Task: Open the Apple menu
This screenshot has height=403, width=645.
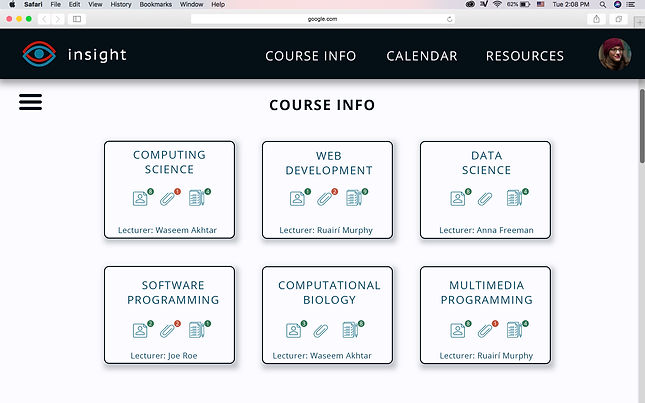Action: point(12,5)
